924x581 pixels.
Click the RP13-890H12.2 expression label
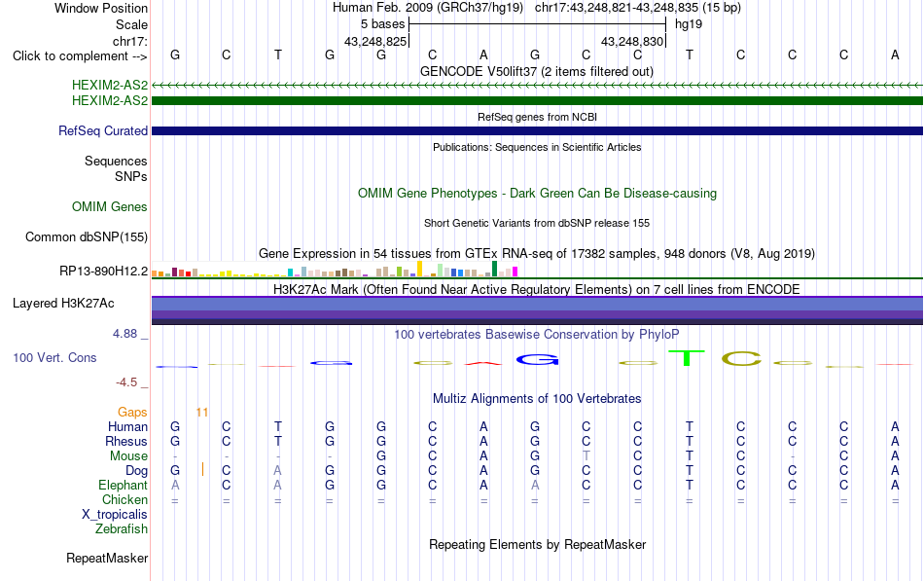click(x=104, y=272)
